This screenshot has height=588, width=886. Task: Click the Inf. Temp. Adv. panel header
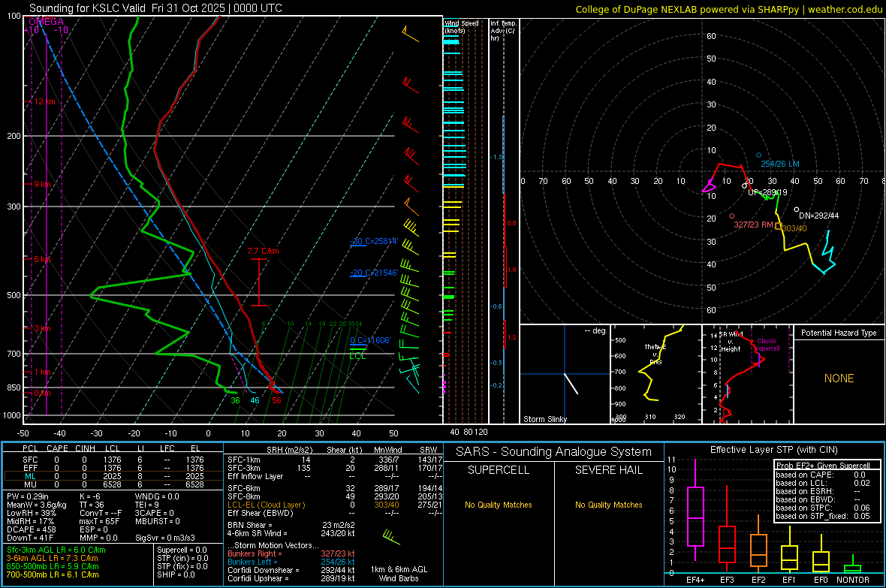click(x=503, y=31)
